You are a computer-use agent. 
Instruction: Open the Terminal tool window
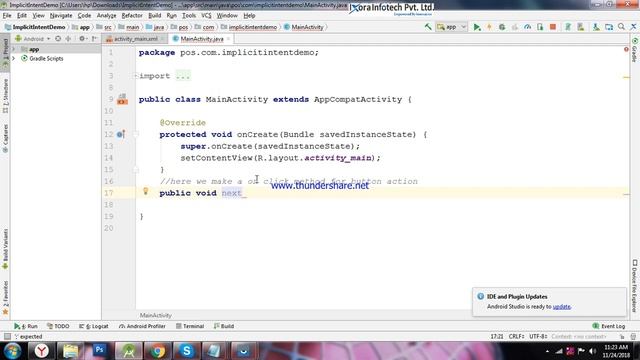190,326
